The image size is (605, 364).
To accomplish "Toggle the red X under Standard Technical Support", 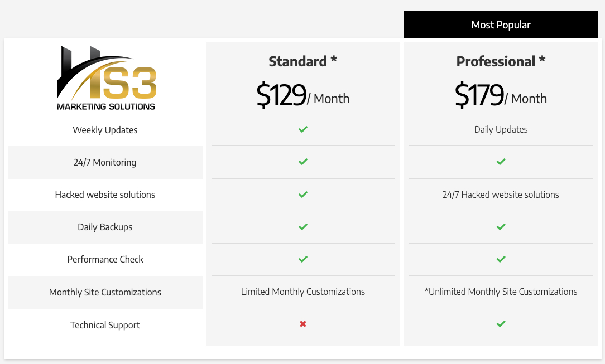I will point(302,324).
